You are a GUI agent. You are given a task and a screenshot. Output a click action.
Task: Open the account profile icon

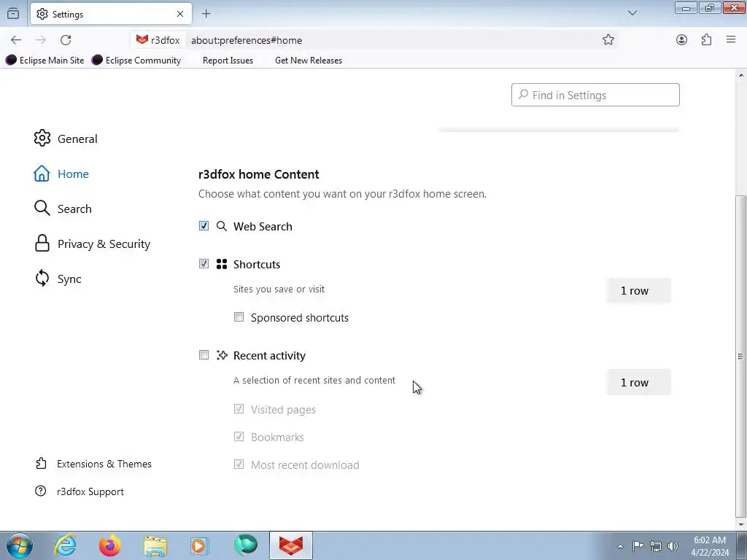point(682,40)
